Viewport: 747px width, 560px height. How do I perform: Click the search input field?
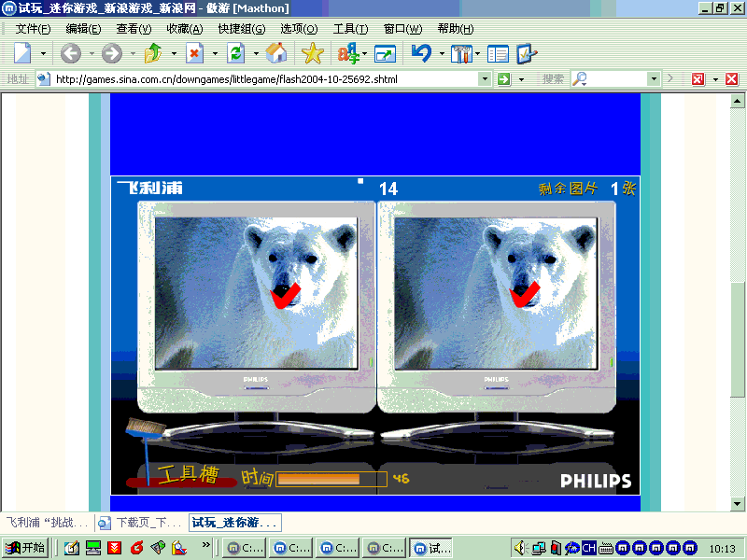[x=617, y=79]
